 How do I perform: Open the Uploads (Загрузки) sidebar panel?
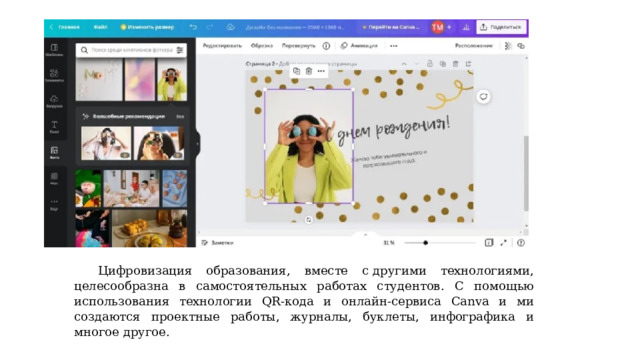(54, 101)
